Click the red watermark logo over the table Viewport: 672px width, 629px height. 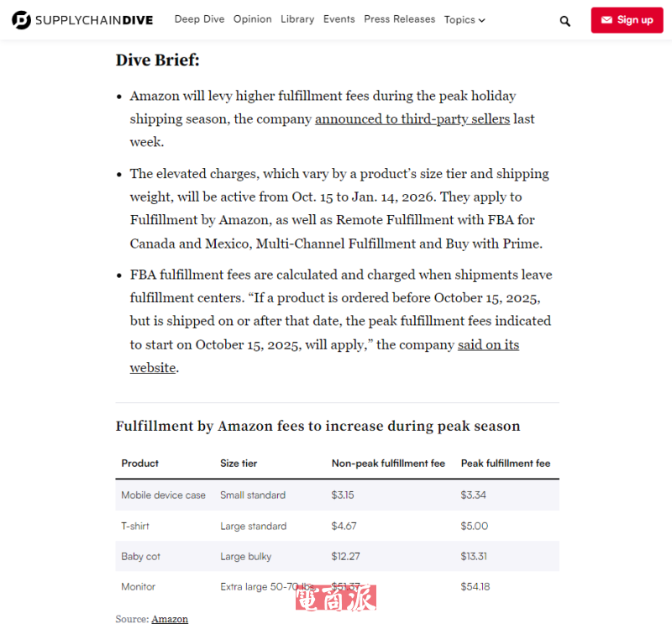pos(336,597)
